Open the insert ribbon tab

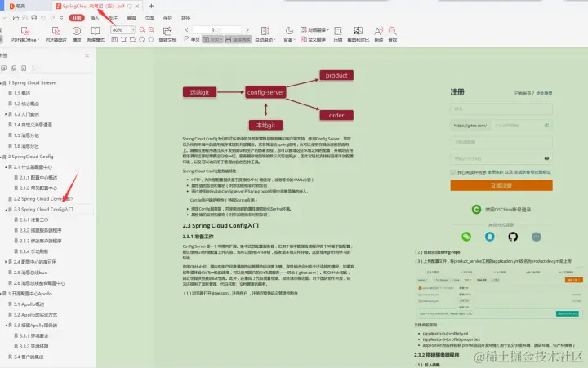coord(95,18)
